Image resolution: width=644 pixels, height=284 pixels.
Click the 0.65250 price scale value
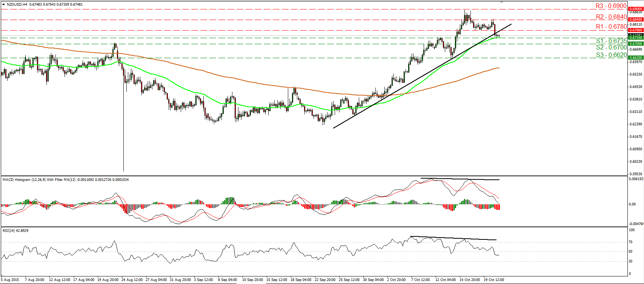point(636,74)
